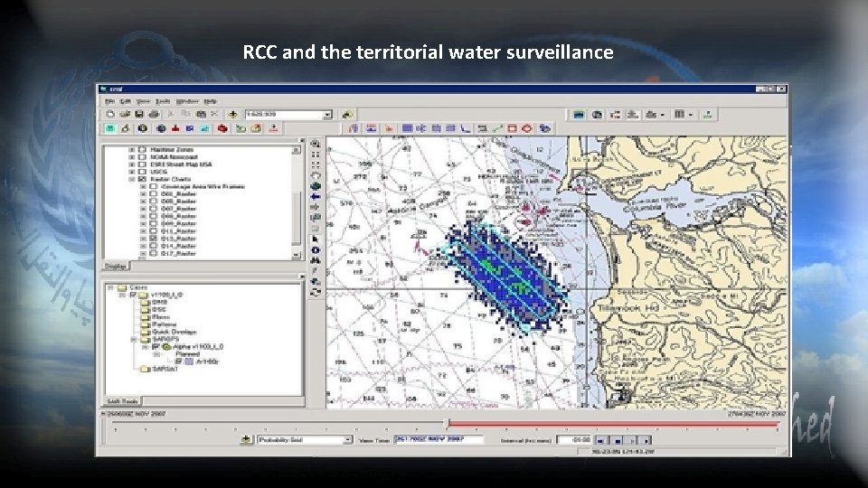Toggle the Maritime Zones layer checkbox
The width and height of the screenshot is (868, 488).
point(142,149)
